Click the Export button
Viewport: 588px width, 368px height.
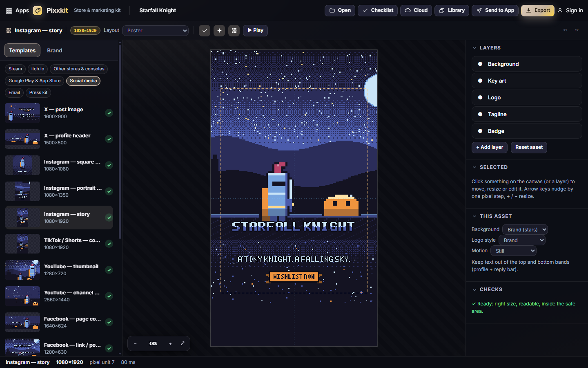(538, 11)
